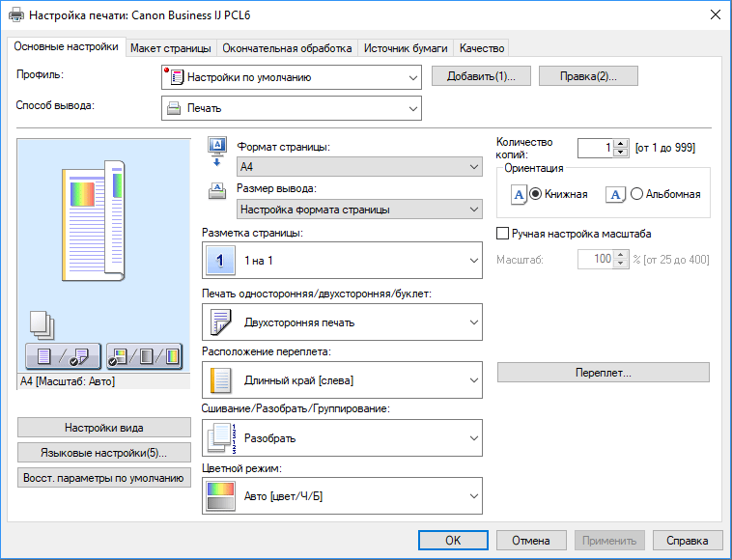Viewport: 732px width, 560px height.
Task: Expand the Расположение переплета dropdown
Action: pyautogui.click(x=342, y=379)
